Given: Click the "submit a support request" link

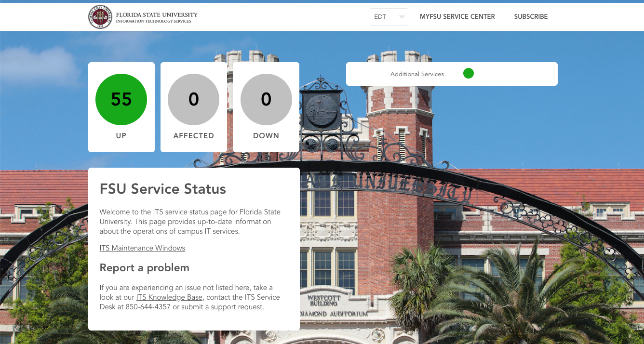Looking at the screenshot, I should coord(222,306).
